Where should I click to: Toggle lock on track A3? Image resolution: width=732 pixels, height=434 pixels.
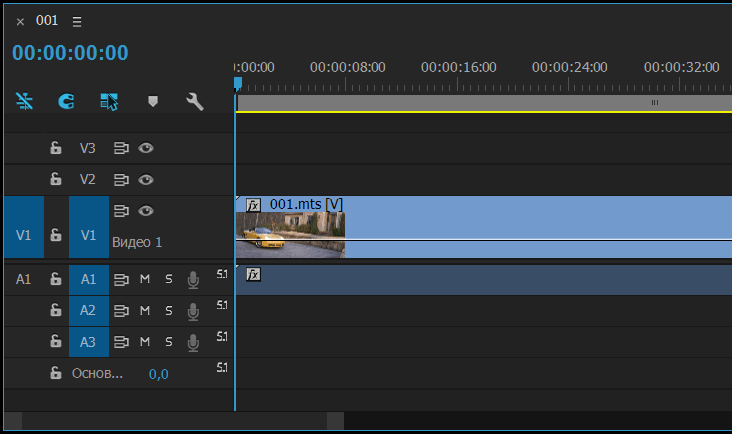(56, 341)
